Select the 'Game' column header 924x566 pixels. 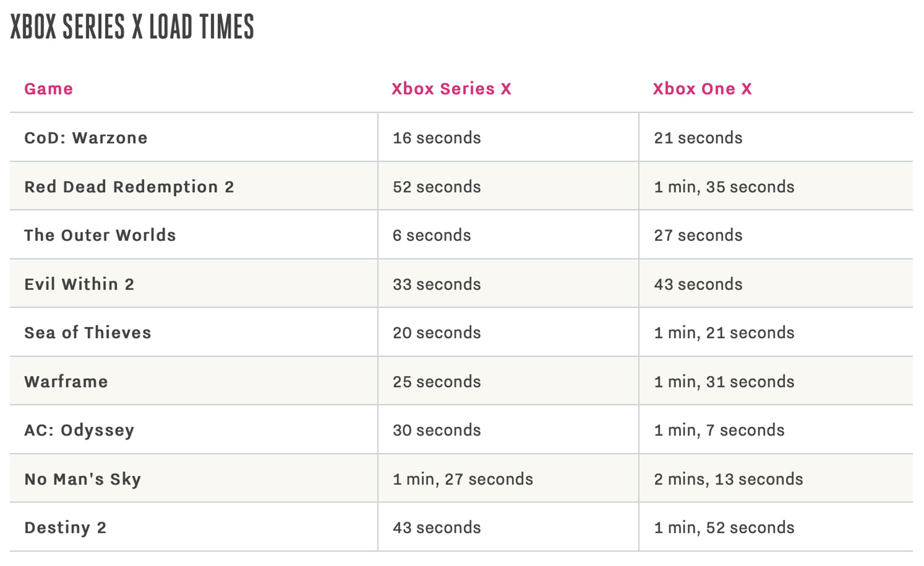[x=49, y=89]
